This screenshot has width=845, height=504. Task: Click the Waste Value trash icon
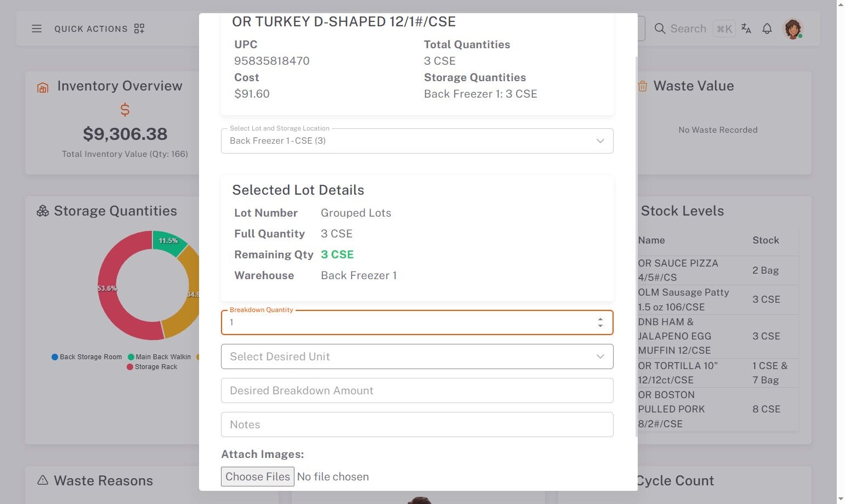pyautogui.click(x=643, y=86)
